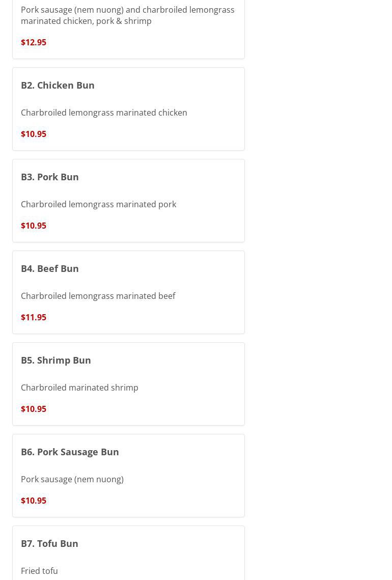Click Charbroiled lemongrass marinated pork description

[x=98, y=204]
